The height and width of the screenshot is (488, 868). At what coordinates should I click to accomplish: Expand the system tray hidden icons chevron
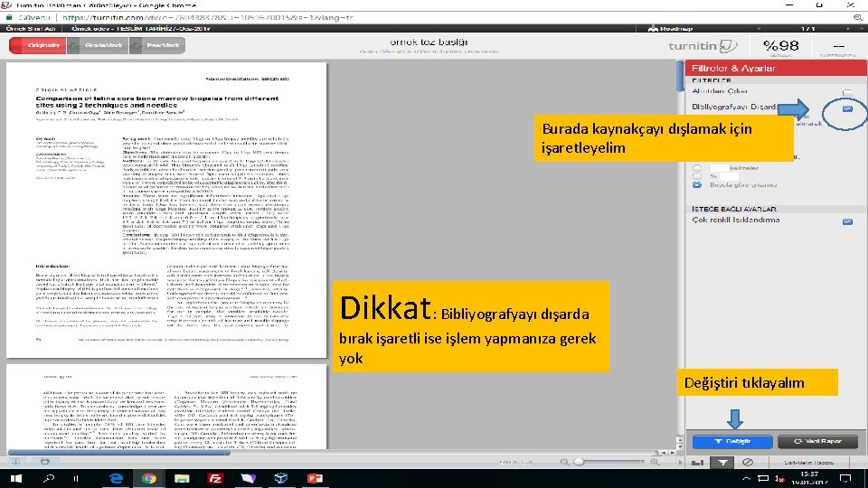[x=746, y=479]
